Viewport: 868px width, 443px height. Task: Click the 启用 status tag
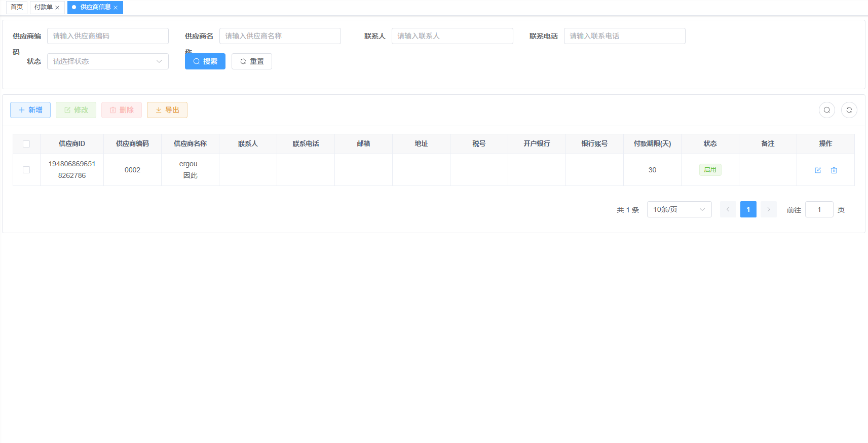pos(710,170)
